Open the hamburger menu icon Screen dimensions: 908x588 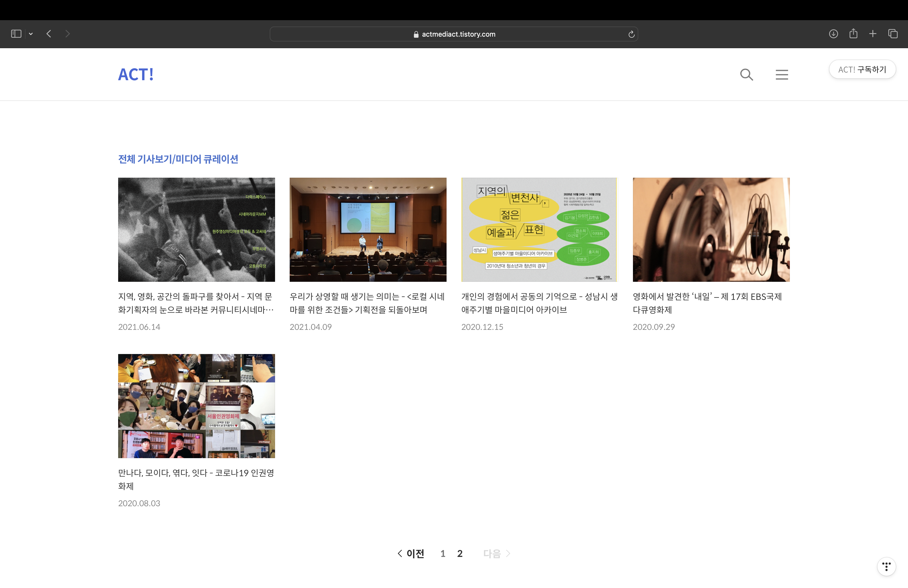(781, 74)
